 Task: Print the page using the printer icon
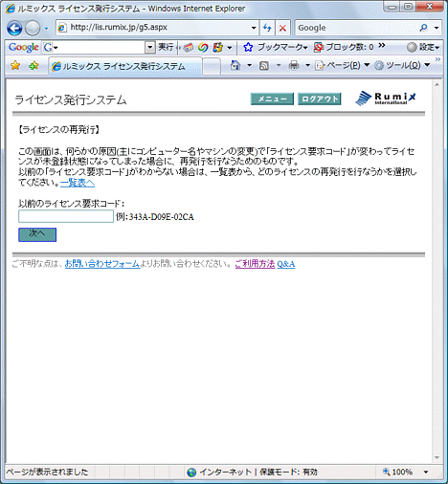coord(294,66)
